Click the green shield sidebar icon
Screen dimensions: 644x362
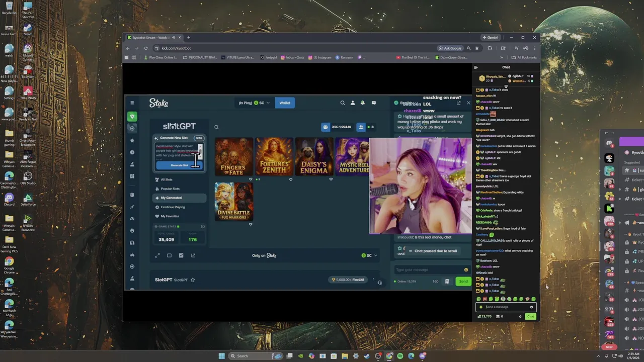[132, 116]
